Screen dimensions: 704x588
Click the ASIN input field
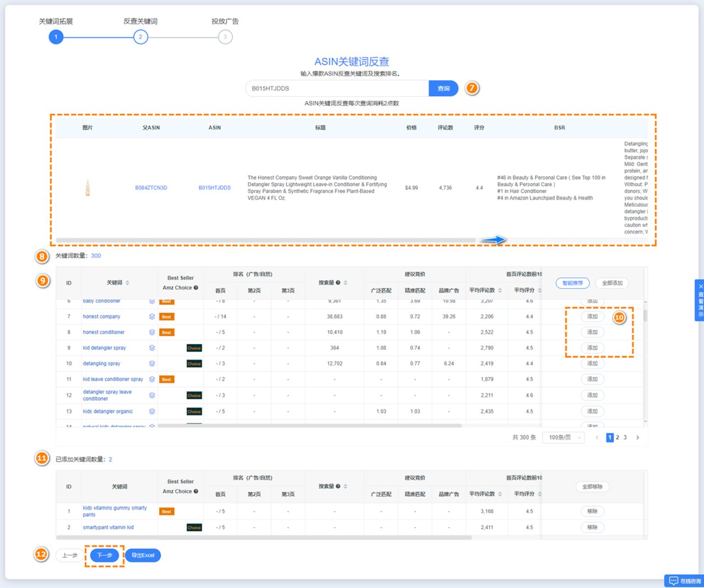point(337,88)
